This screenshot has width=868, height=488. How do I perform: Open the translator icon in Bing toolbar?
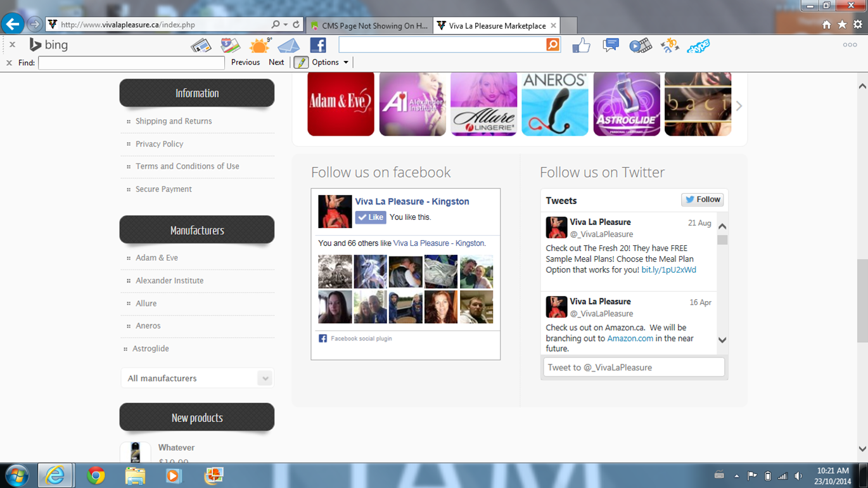tap(670, 45)
